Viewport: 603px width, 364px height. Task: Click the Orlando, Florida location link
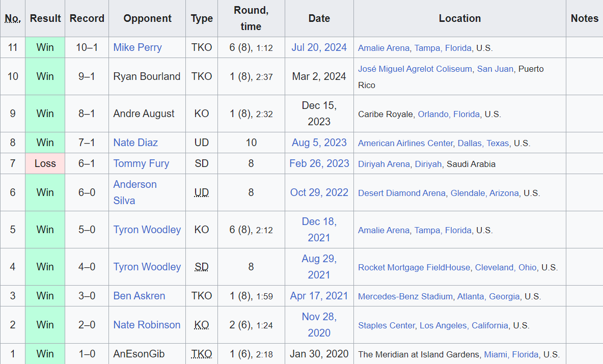click(x=449, y=115)
